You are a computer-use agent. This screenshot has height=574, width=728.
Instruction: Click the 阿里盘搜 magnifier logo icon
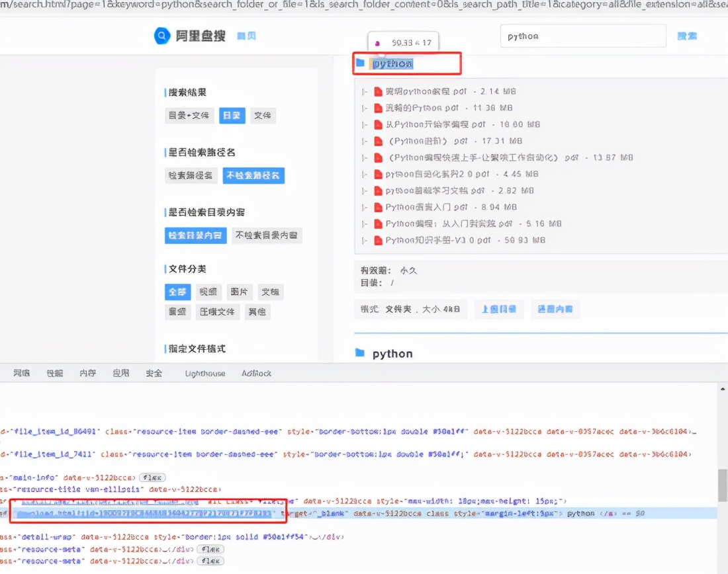point(162,36)
